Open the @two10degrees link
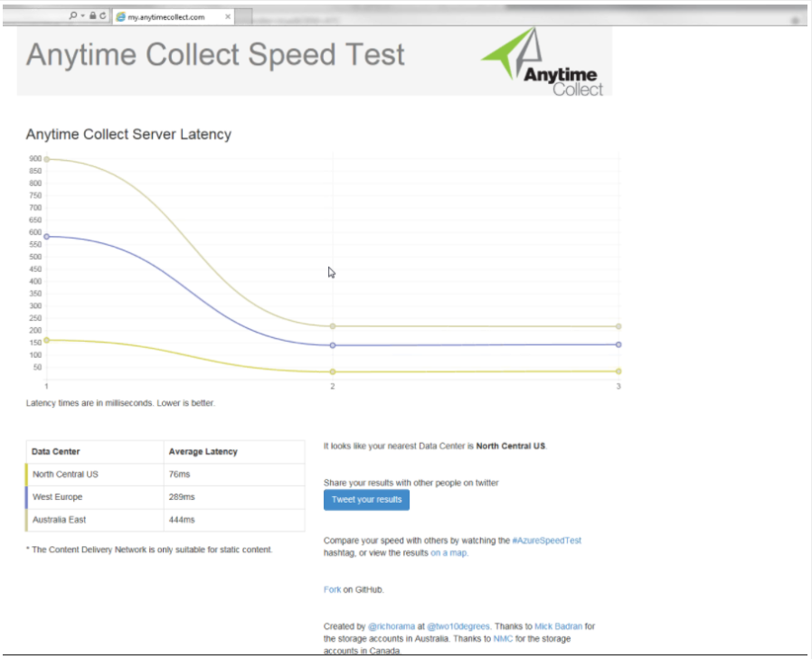Screen dimensions: 812x659 pos(458,626)
